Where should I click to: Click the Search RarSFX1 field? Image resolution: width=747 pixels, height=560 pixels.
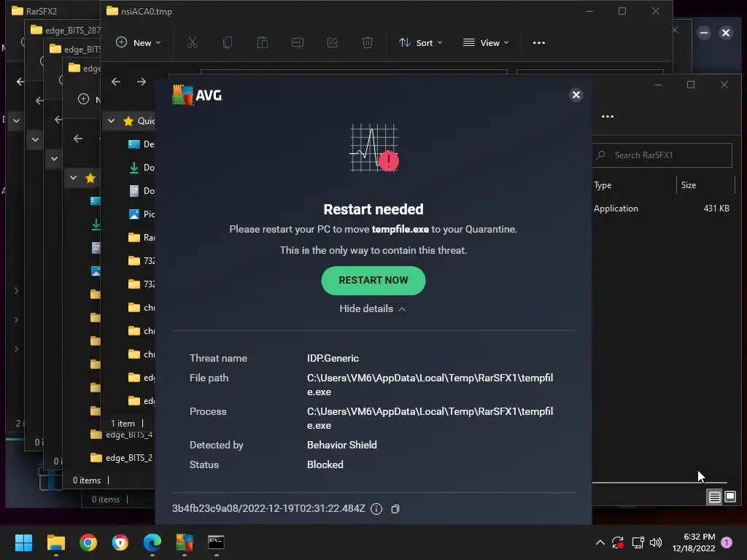click(x=662, y=155)
